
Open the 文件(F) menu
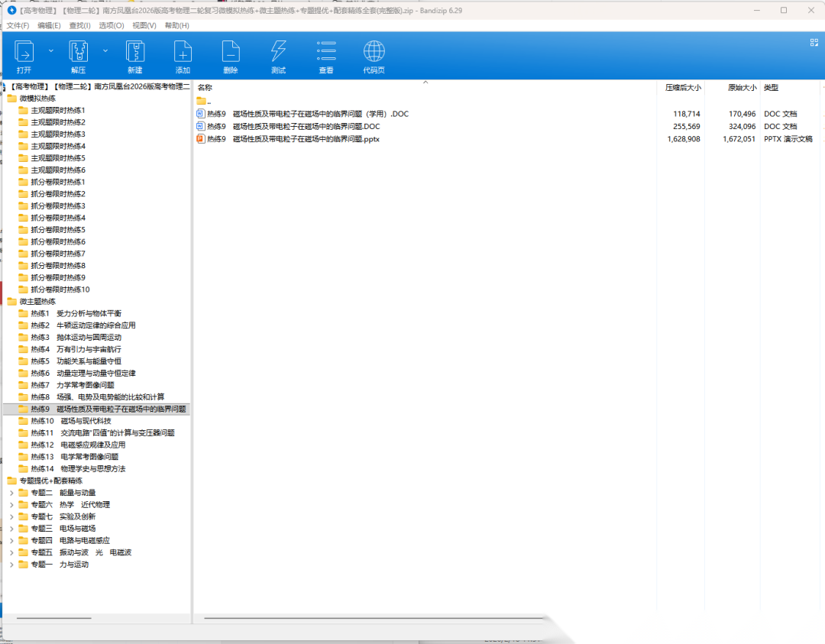point(18,25)
